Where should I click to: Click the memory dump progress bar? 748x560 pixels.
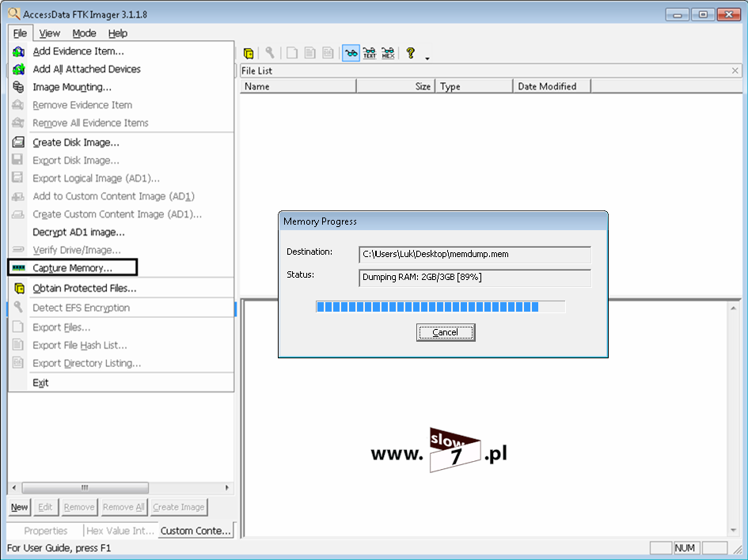[441, 307]
